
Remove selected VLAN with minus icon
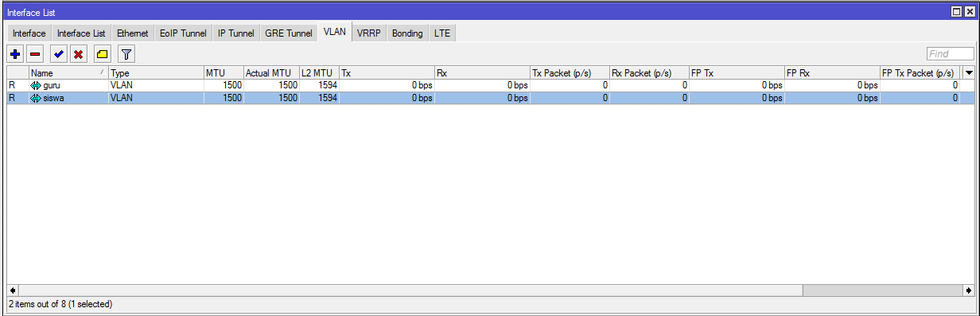click(35, 54)
